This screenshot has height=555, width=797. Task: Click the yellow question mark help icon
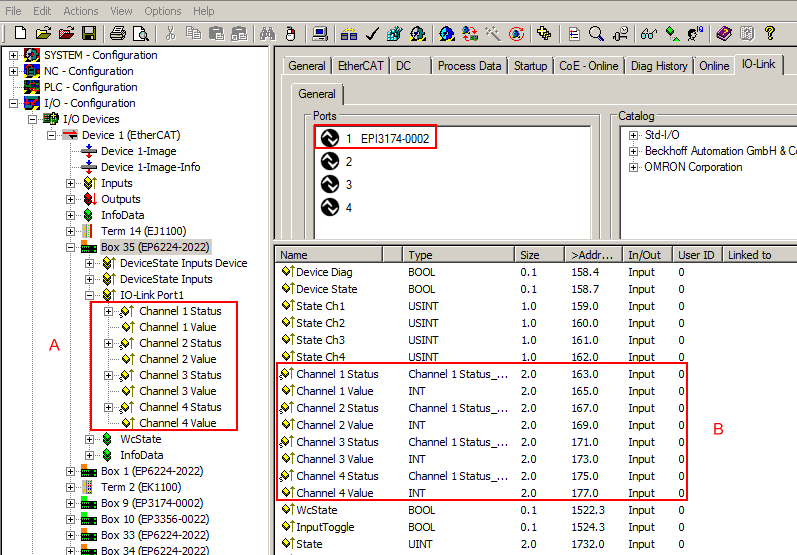coord(770,34)
